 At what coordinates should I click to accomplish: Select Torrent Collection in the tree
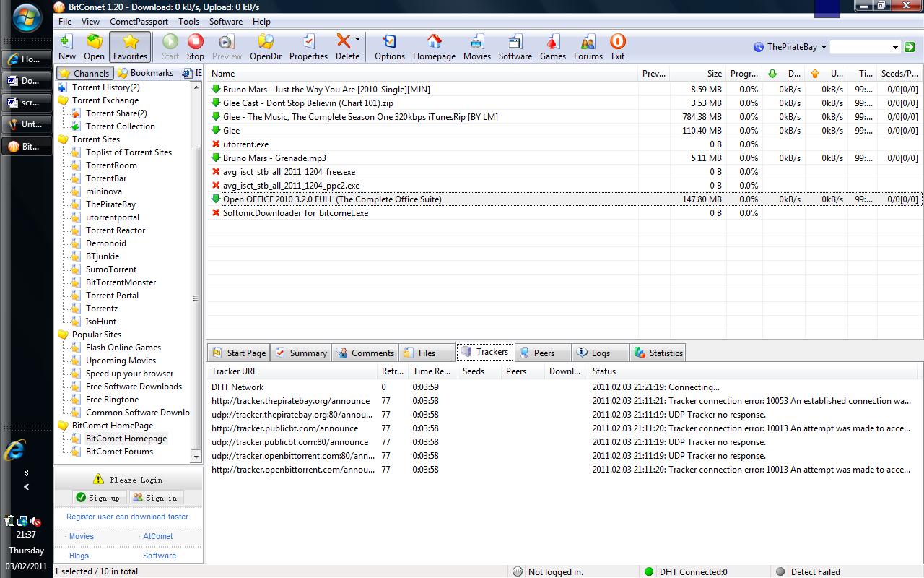click(121, 126)
